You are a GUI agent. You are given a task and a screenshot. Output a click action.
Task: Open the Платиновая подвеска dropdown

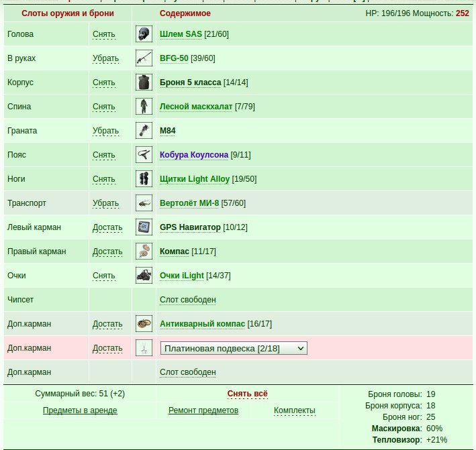(234, 348)
